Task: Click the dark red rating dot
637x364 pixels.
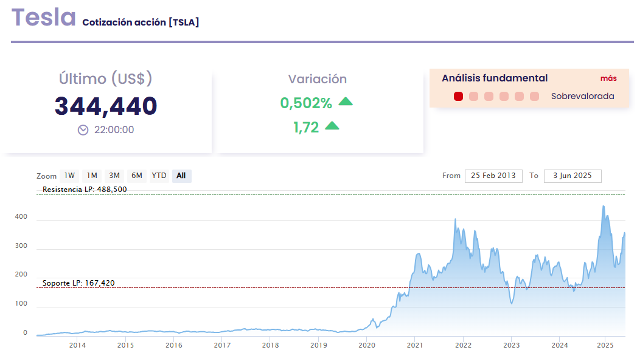Action: 459,96
